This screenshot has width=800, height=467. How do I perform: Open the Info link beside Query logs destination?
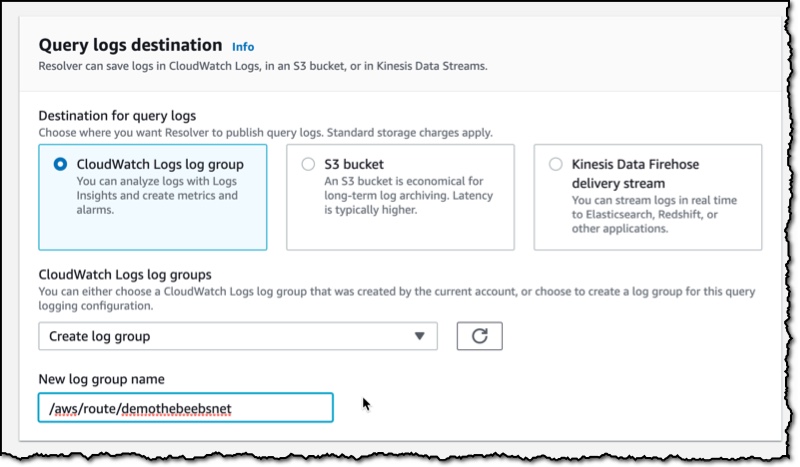tap(243, 47)
